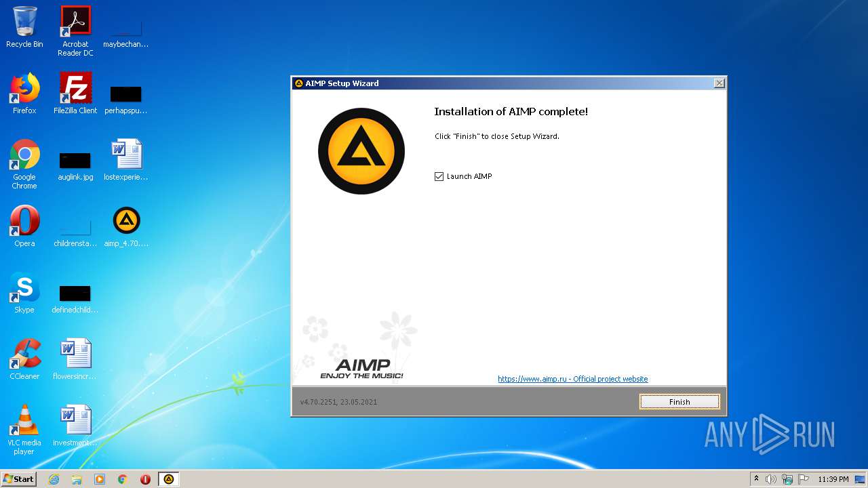Click the version text v4.70.2251, 23.05.2021

point(338,402)
